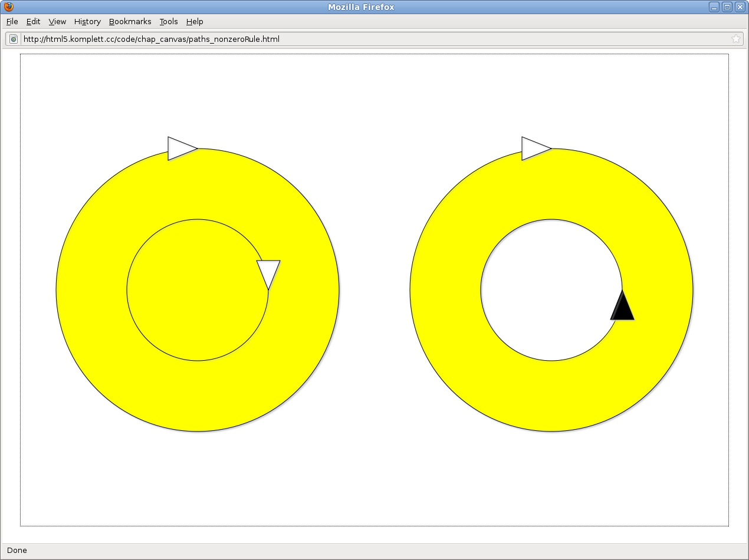Close the Mozilla Firefox window
Screen dimensions: 749x560
(740, 7)
